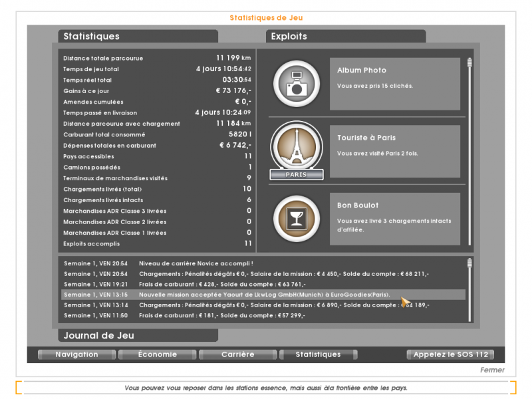532x399 pixels.
Task: Call SOS 112 button
Action: (x=450, y=354)
